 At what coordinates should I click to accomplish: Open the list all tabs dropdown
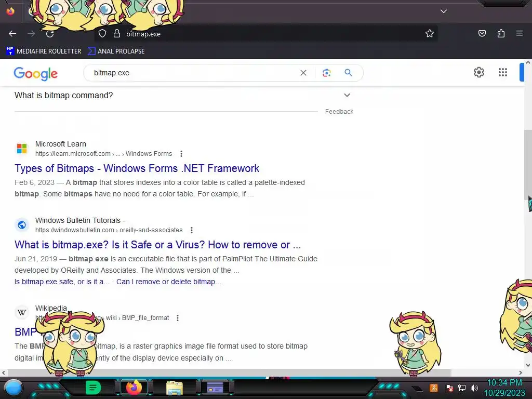444,11
